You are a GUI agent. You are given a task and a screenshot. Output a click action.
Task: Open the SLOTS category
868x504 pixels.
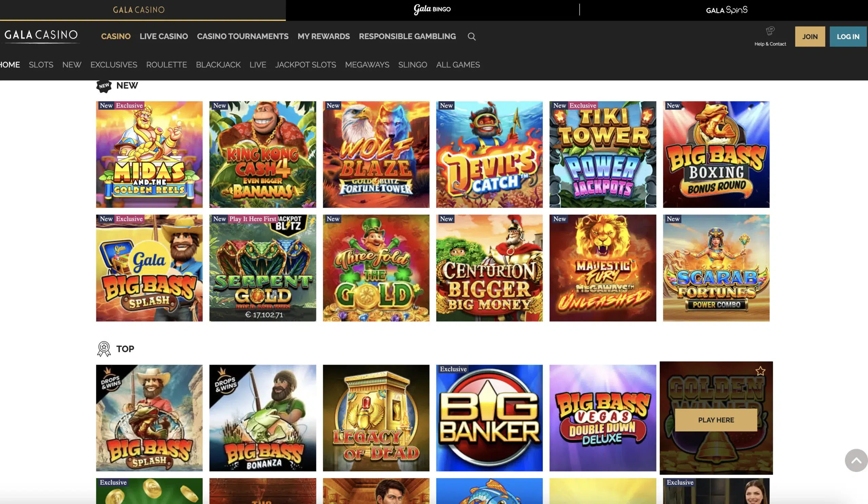tap(41, 65)
